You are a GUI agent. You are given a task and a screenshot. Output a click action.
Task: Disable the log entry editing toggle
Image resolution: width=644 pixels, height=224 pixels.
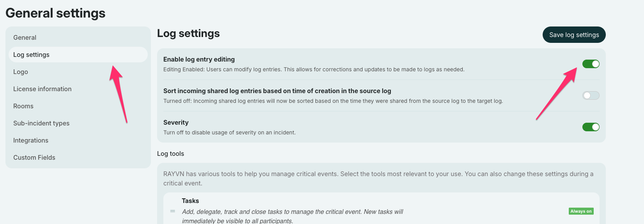pos(591,64)
